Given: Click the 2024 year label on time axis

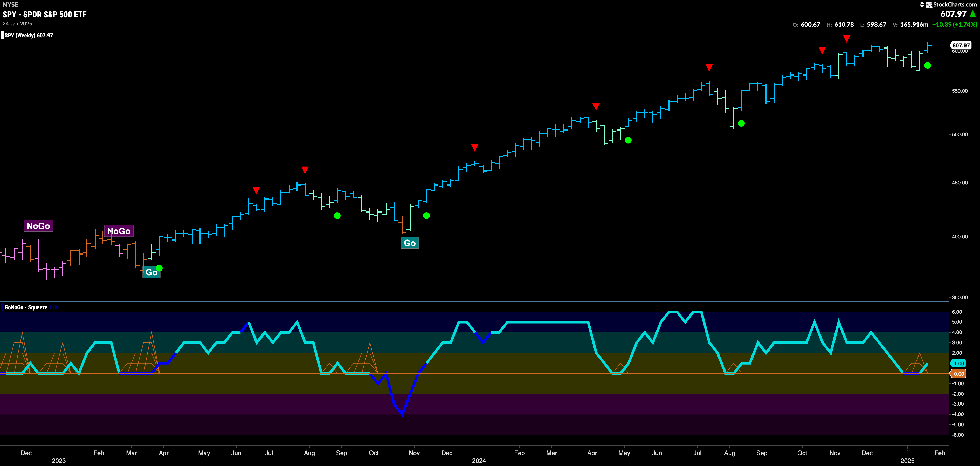Looking at the screenshot, I should (479, 461).
